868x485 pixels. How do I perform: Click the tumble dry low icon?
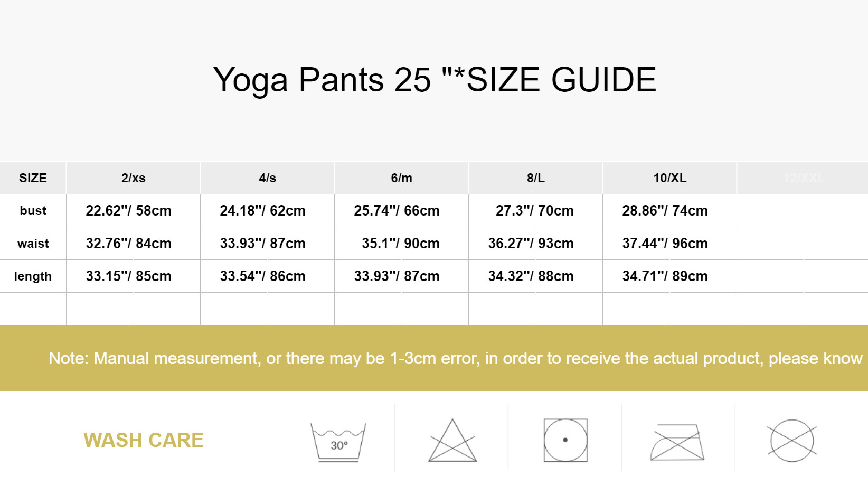[x=565, y=440]
